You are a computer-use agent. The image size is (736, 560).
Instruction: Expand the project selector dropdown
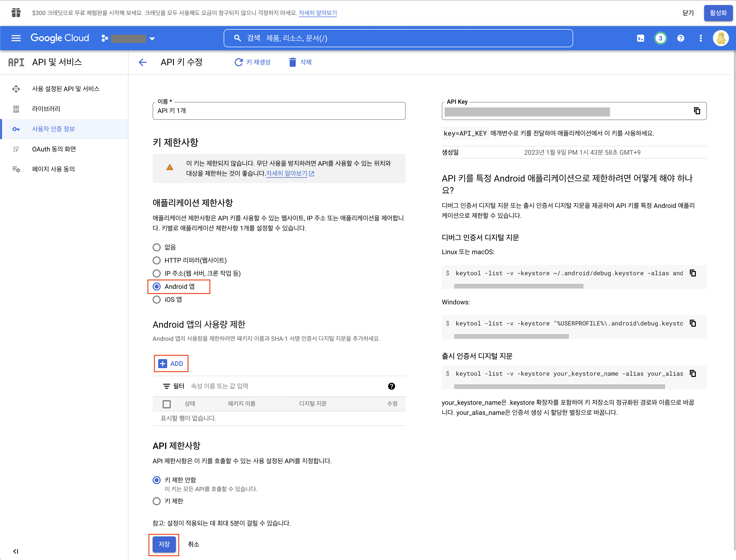point(152,39)
